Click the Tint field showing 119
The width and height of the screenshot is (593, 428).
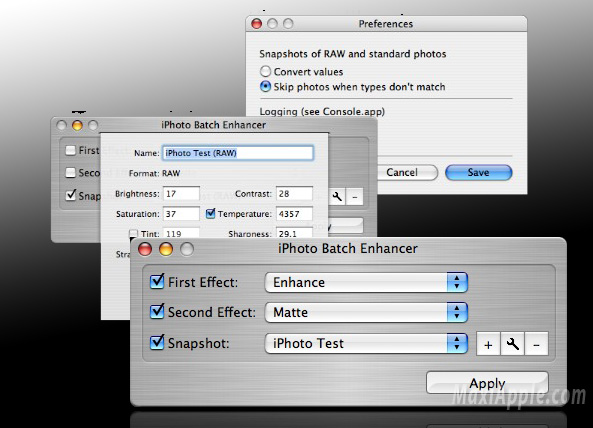point(182,233)
